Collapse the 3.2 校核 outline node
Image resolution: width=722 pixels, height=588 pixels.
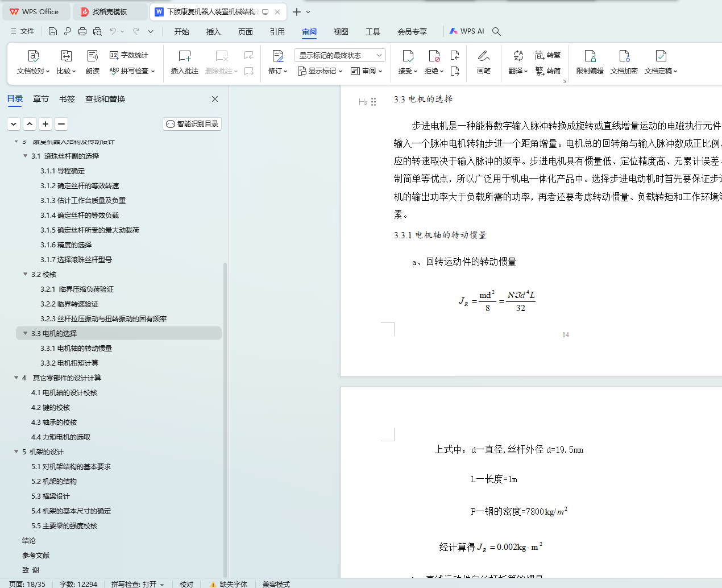point(25,274)
